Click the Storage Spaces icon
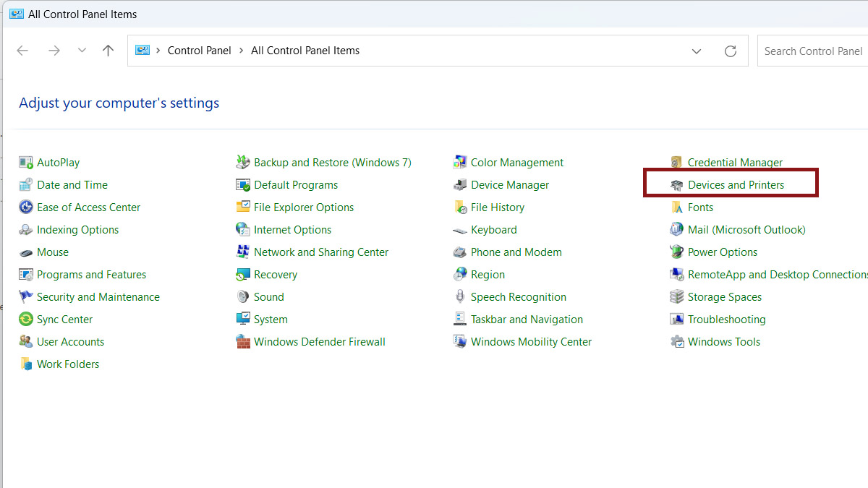Viewport: 868px width, 488px height. tap(677, 297)
